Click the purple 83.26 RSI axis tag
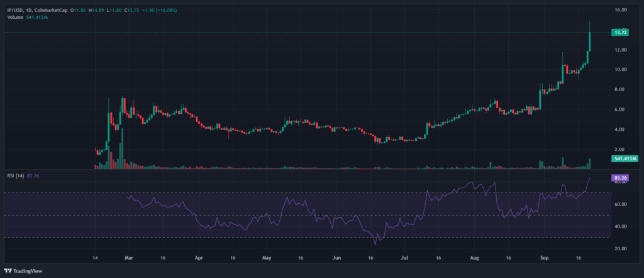Viewport: 644px width, 278px height. tap(620, 178)
